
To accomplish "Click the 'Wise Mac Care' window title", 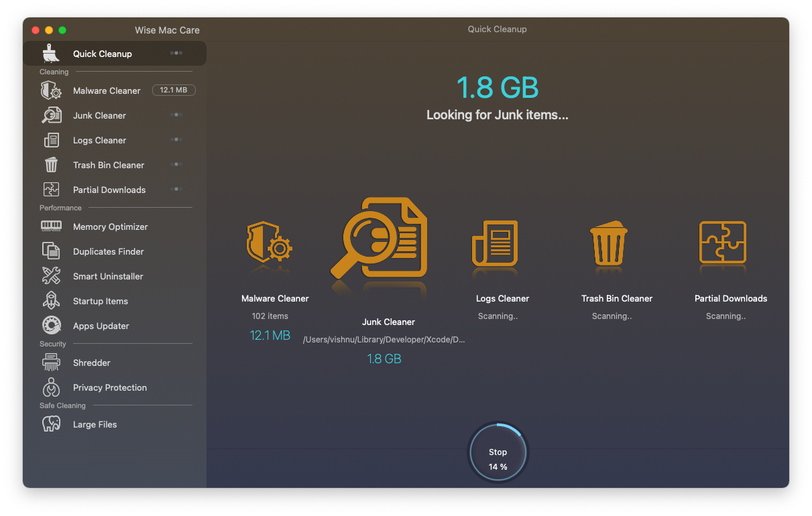I will (x=167, y=30).
